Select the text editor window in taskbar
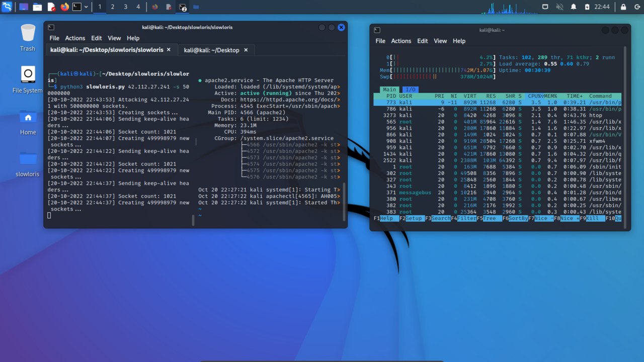This screenshot has height=362, width=644. [x=169, y=7]
